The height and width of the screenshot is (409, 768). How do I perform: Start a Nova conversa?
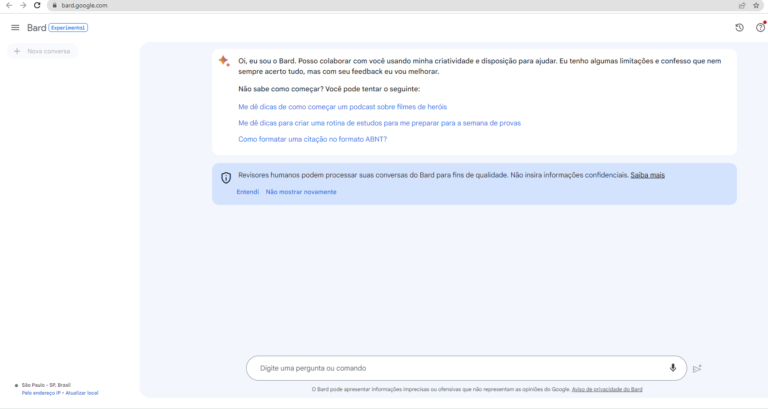pyautogui.click(x=43, y=51)
